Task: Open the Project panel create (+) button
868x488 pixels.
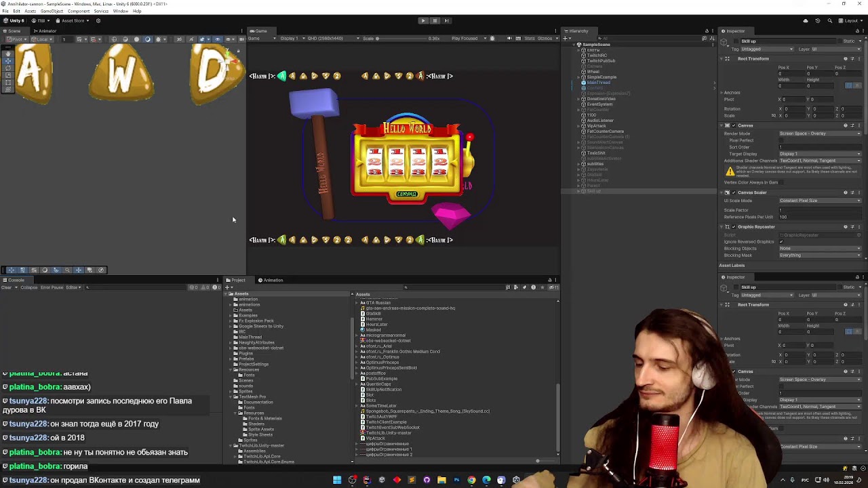Action: click(229, 287)
